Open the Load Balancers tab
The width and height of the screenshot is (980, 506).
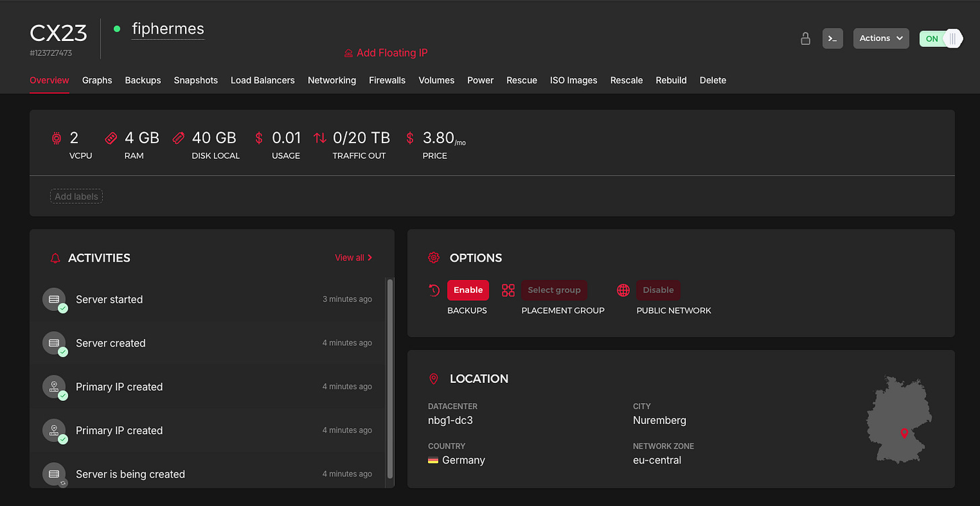262,80
